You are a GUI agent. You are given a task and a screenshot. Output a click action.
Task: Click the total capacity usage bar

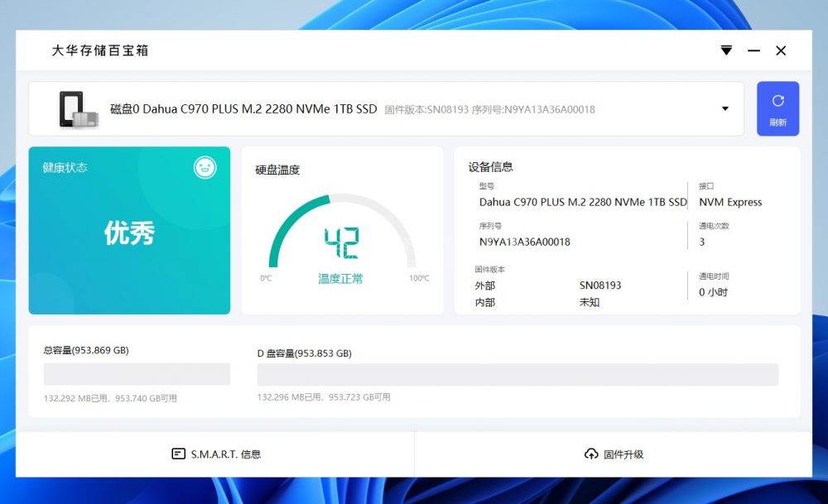coord(137,373)
